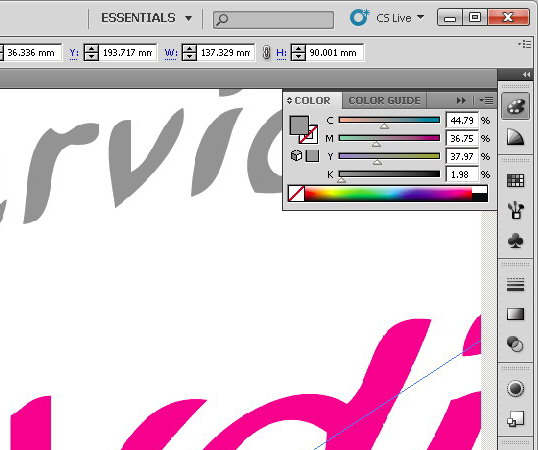Open the Color Guide dock icon
This screenshot has width=538, height=450.
pyautogui.click(x=515, y=137)
